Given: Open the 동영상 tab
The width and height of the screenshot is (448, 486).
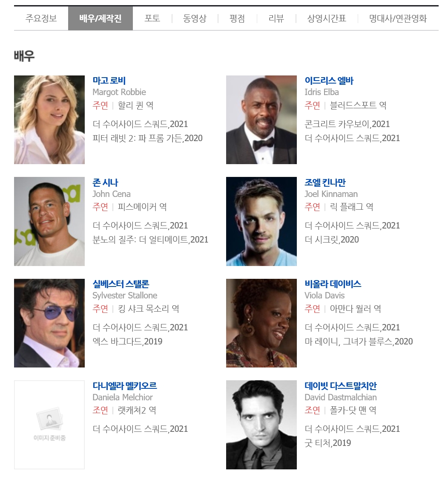Looking at the screenshot, I should click(x=195, y=18).
